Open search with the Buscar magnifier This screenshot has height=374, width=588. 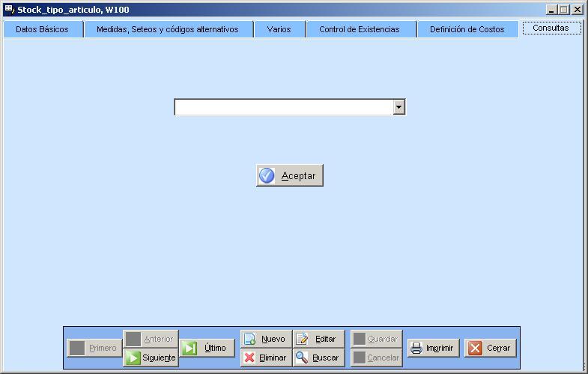coord(318,358)
